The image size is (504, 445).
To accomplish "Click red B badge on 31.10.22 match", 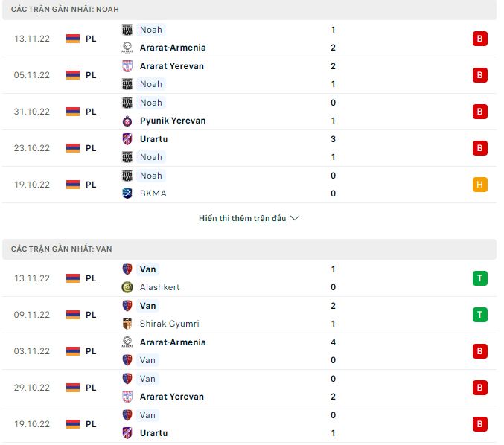I will click(x=479, y=112).
